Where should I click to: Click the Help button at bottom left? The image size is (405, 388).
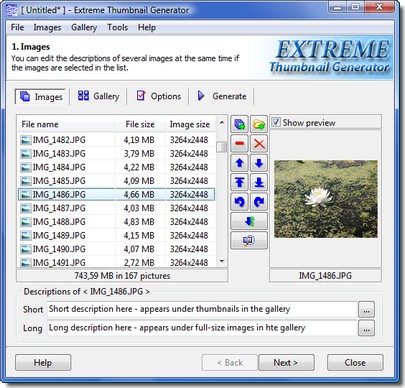click(43, 362)
